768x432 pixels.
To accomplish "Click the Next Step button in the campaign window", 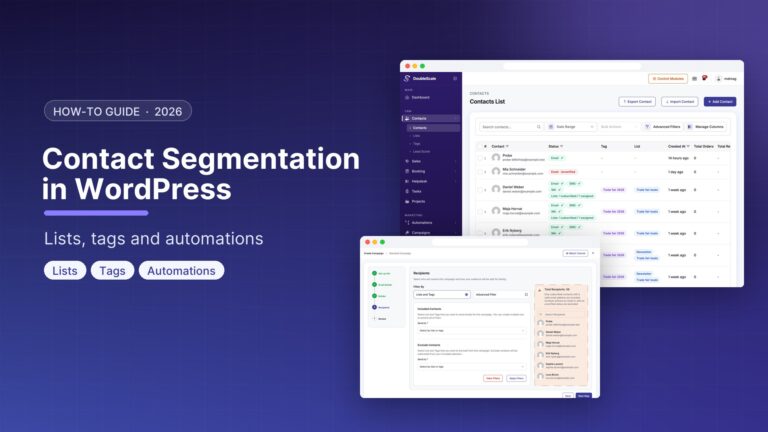I will pyautogui.click(x=583, y=396).
